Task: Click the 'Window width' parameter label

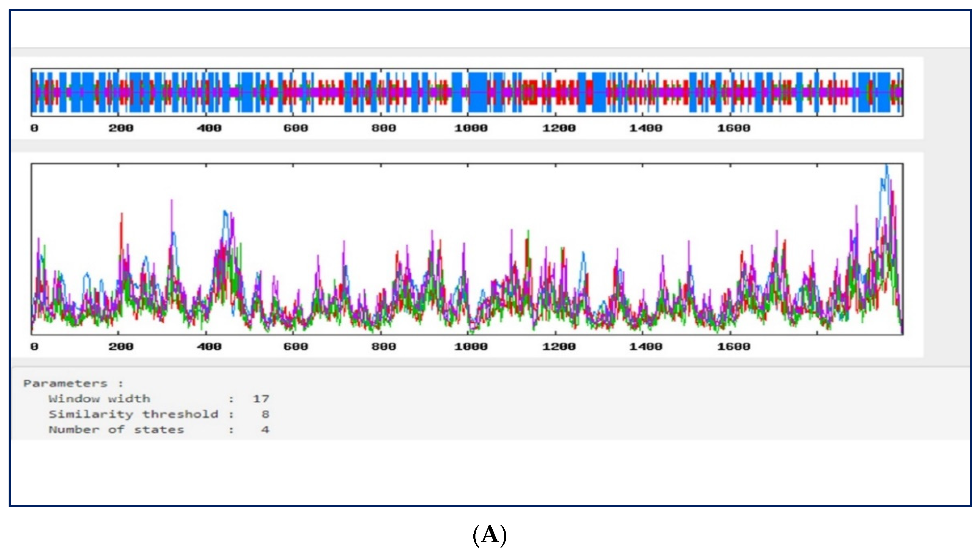Action: pos(99,399)
